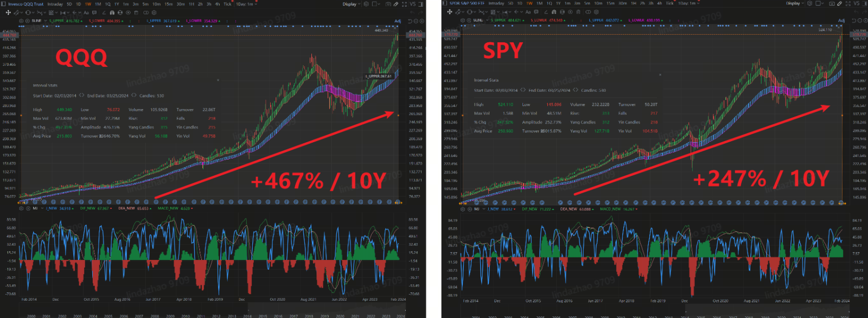Viewport: 868px width, 318px height.
Task: Click MACD_NEW 16.267 legend in SPY pane
Action: tap(618, 209)
